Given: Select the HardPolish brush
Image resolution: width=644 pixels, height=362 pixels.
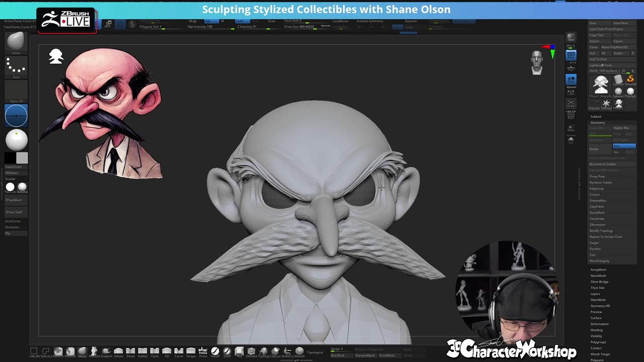Looking at the screenshot, I should 215,351.
